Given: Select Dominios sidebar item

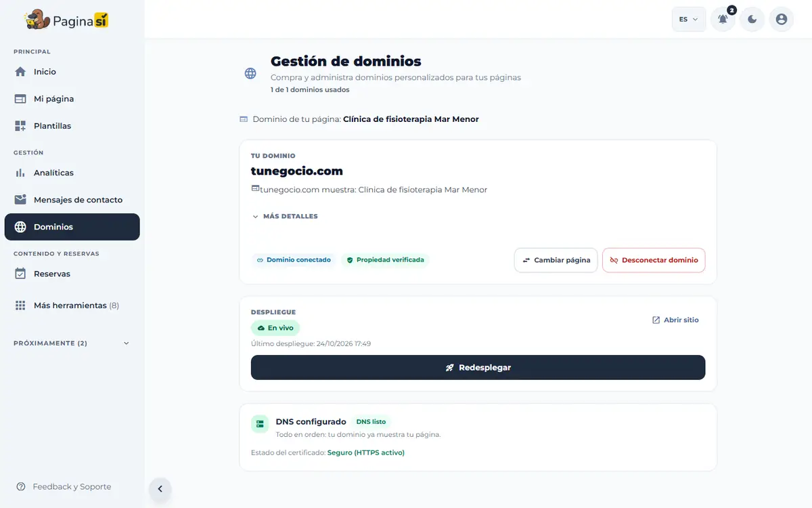Looking at the screenshot, I should coord(72,227).
